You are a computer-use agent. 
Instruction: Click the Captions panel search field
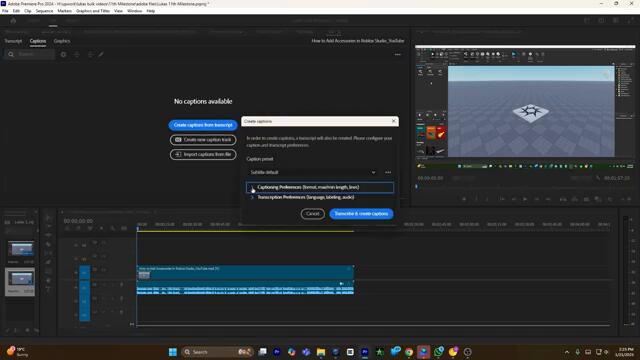coord(30,54)
